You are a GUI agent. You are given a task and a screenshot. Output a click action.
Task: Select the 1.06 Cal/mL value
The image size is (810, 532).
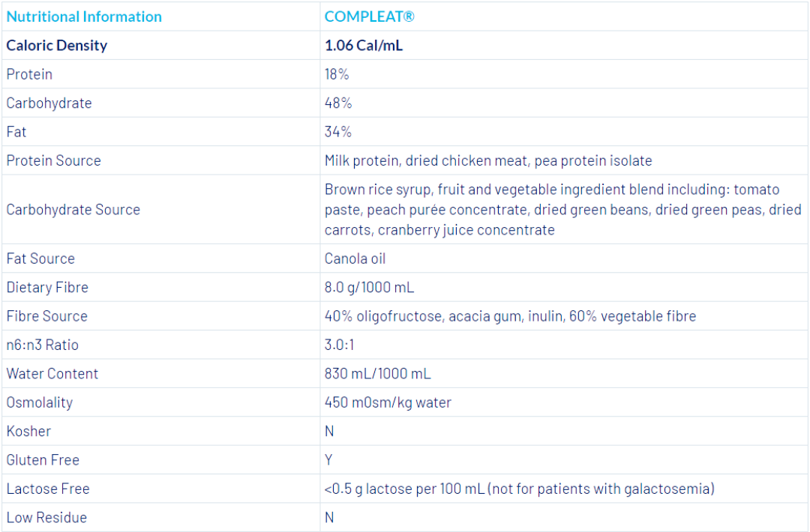pyautogui.click(x=364, y=45)
